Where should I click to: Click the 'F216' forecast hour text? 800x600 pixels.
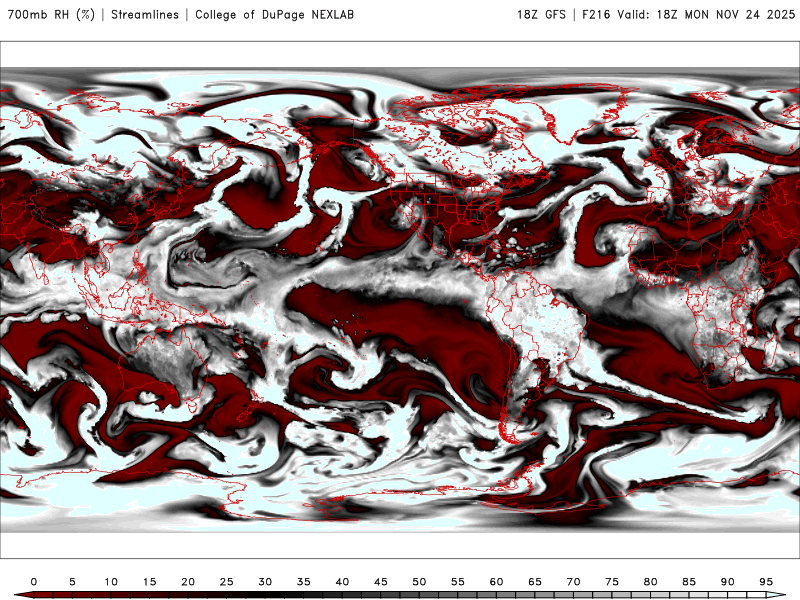(x=596, y=15)
